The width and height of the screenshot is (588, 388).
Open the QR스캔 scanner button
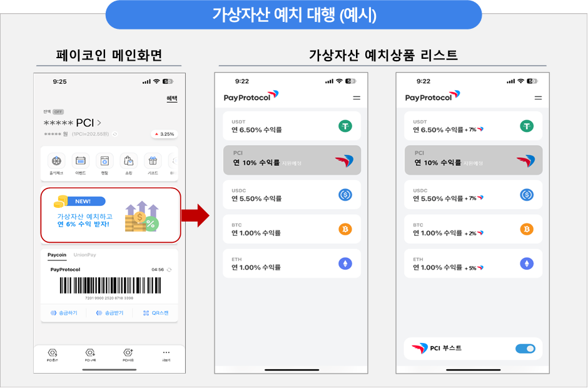156,313
